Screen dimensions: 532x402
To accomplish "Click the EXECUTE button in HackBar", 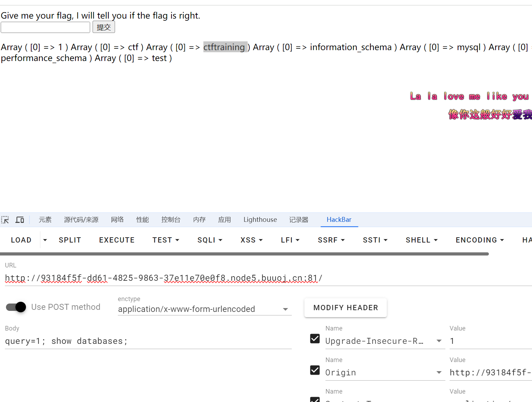I will pos(117,240).
